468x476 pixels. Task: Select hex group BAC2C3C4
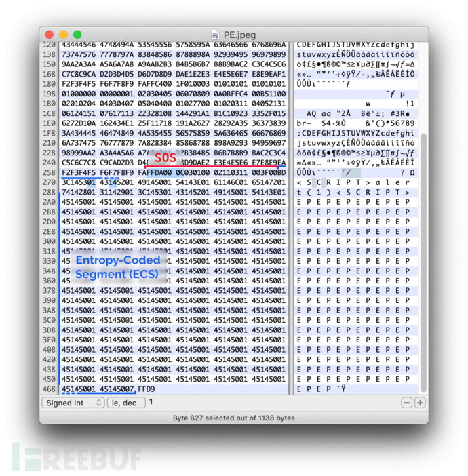click(269, 153)
